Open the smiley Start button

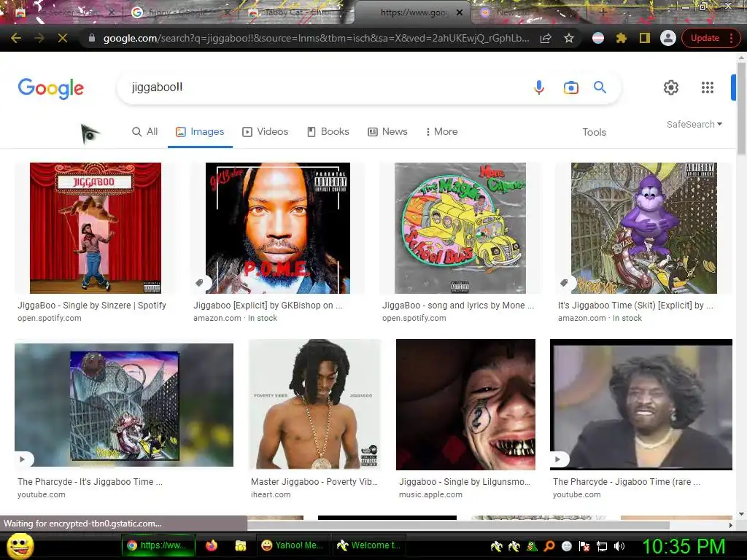point(20,545)
